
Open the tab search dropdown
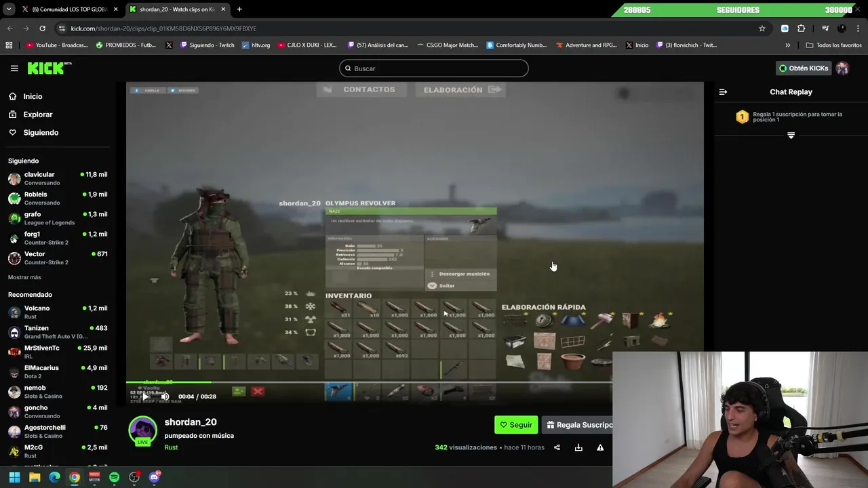8,9
